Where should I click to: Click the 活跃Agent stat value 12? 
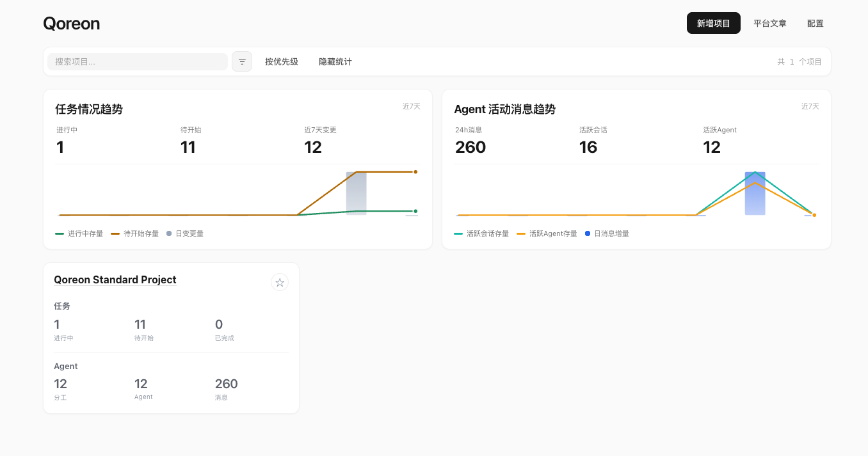click(x=712, y=147)
